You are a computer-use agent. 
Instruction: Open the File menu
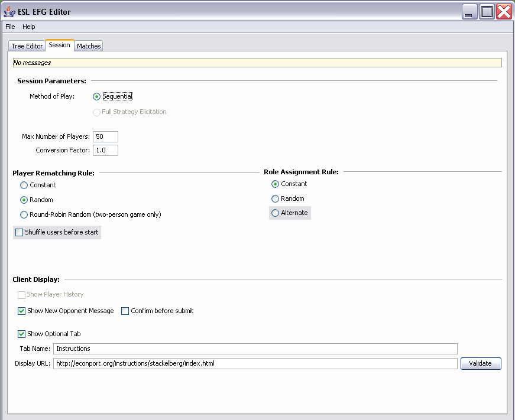tap(10, 27)
